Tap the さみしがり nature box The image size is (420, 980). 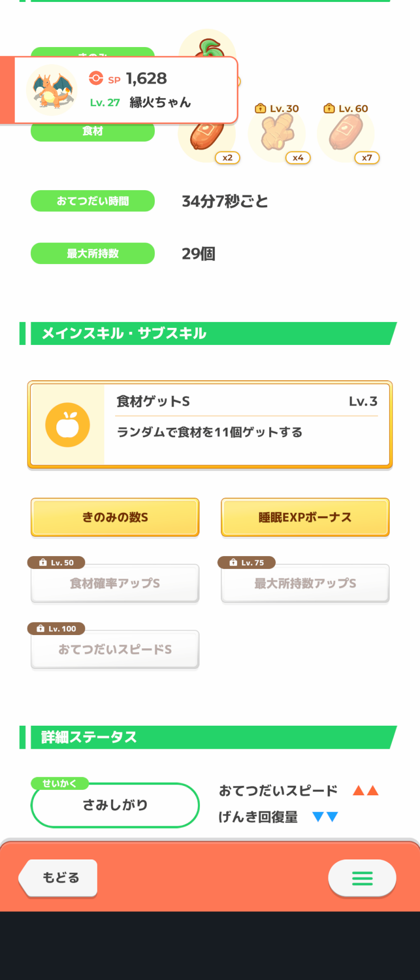click(115, 805)
